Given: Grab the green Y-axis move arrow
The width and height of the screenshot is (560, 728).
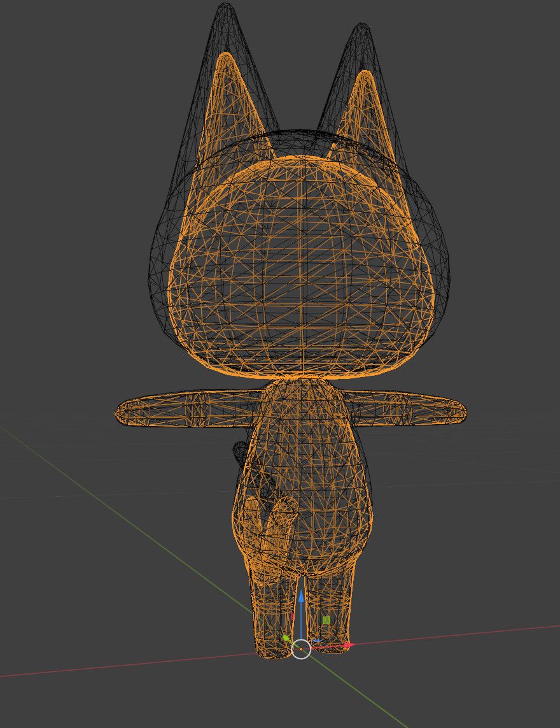Looking at the screenshot, I should (x=286, y=638).
